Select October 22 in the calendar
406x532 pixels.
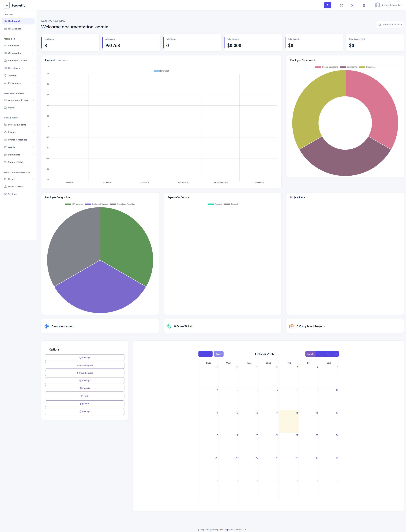click(289, 444)
